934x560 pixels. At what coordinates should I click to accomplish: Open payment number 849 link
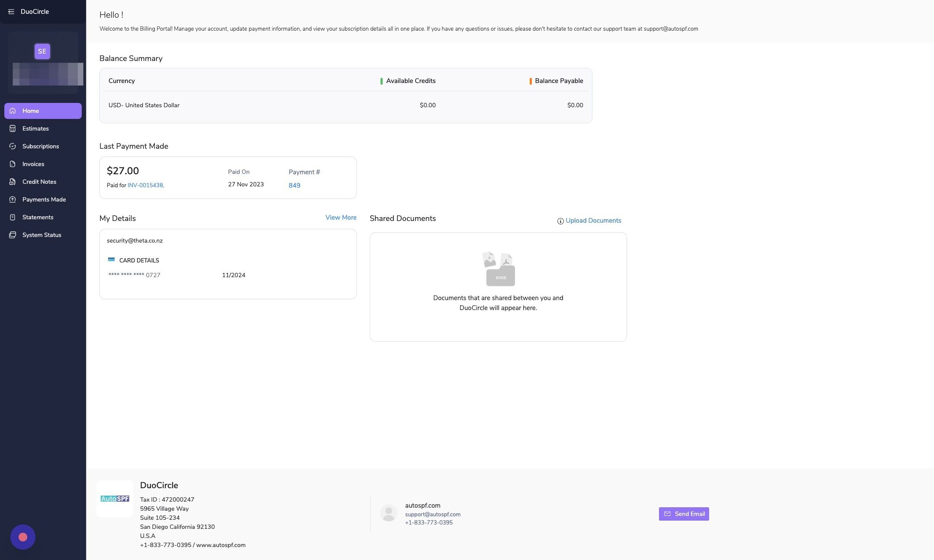[x=294, y=186]
